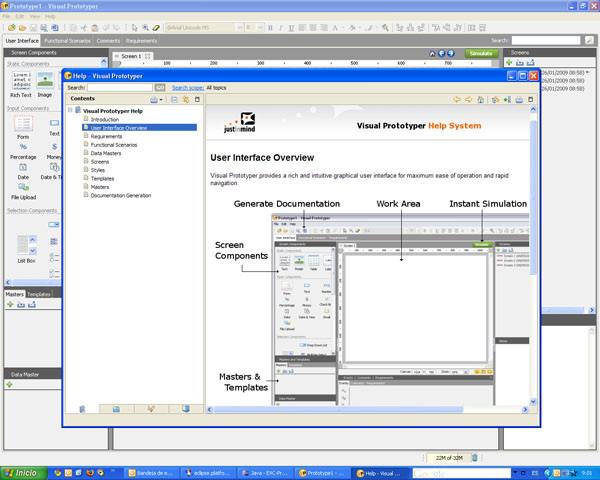Collapse Static Components section chevron

coord(104,61)
